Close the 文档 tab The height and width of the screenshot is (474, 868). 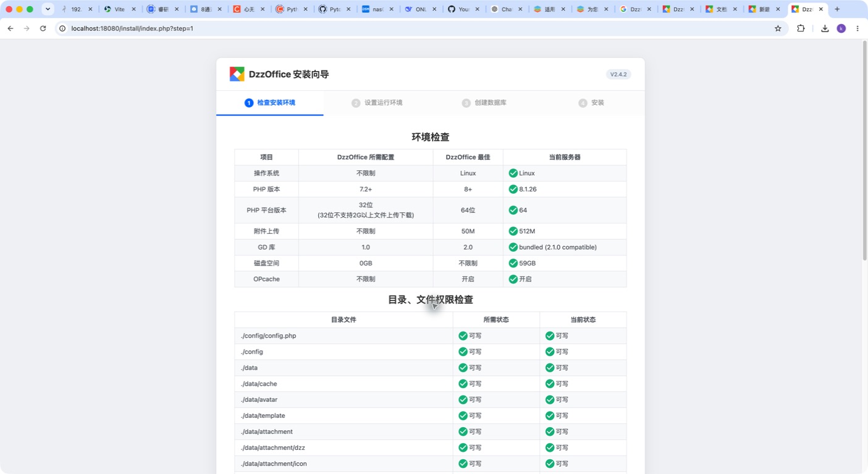(x=735, y=9)
